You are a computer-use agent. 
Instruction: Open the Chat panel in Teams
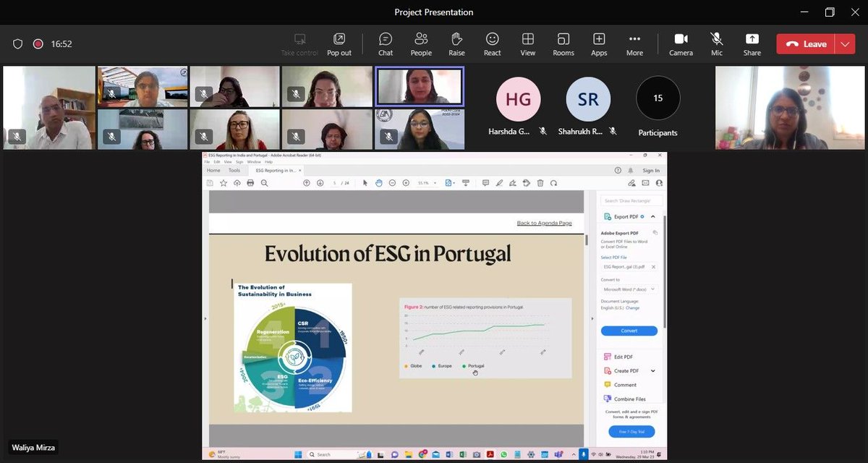pos(386,44)
